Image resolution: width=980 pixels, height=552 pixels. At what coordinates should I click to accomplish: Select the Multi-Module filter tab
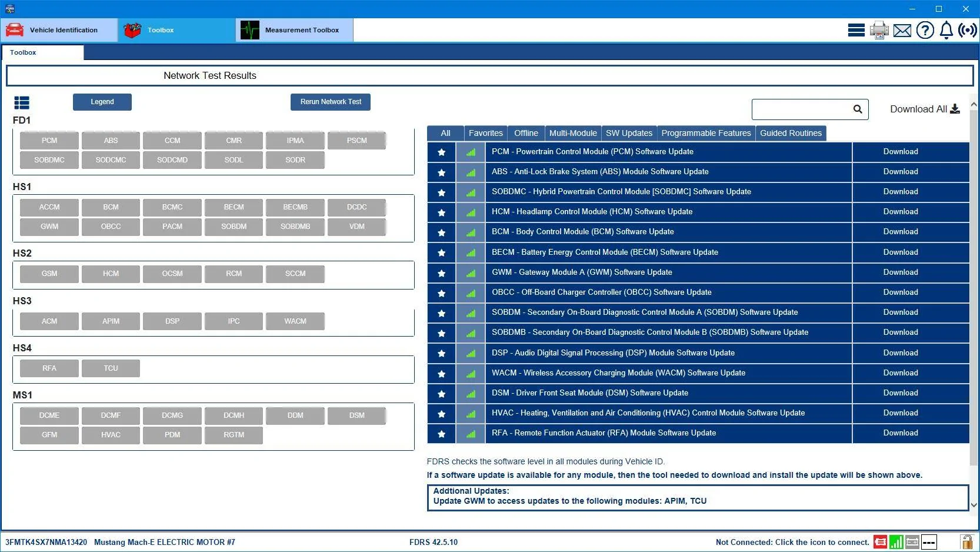click(x=573, y=133)
